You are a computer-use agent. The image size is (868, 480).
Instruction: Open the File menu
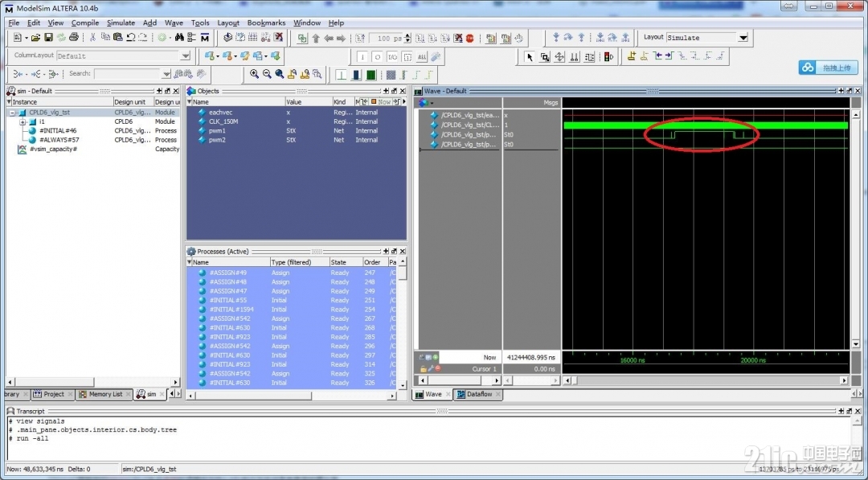tap(14, 23)
